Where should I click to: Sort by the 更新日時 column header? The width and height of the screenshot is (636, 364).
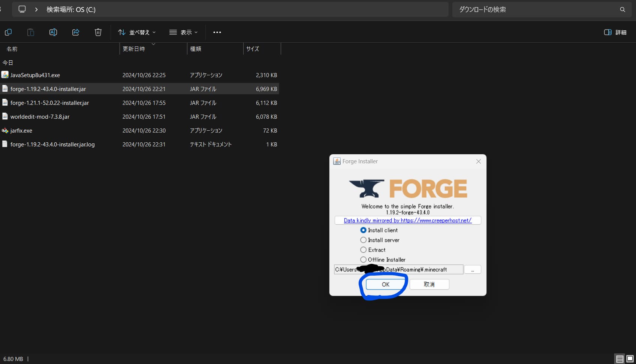(x=134, y=49)
